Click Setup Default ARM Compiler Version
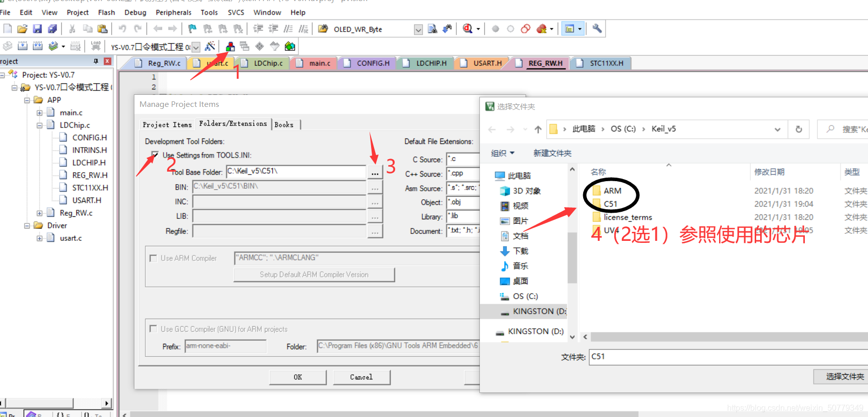868x417 pixels. pos(314,274)
